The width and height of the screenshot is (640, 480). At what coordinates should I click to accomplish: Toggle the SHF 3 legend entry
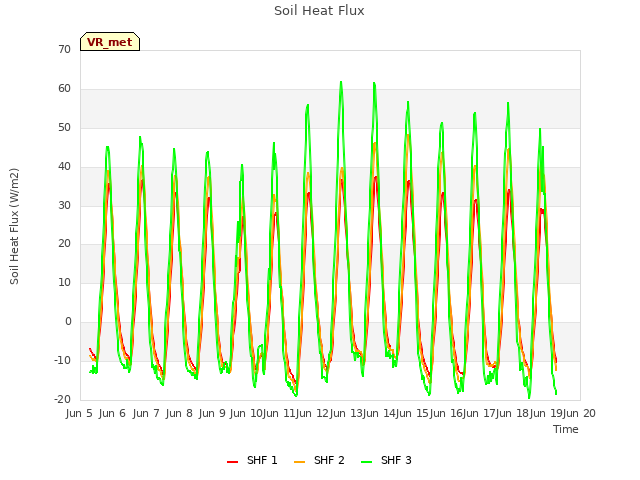386,460
